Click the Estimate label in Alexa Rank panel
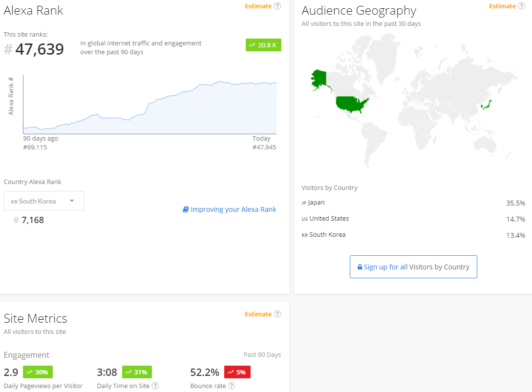532x392 pixels. (x=258, y=6)
